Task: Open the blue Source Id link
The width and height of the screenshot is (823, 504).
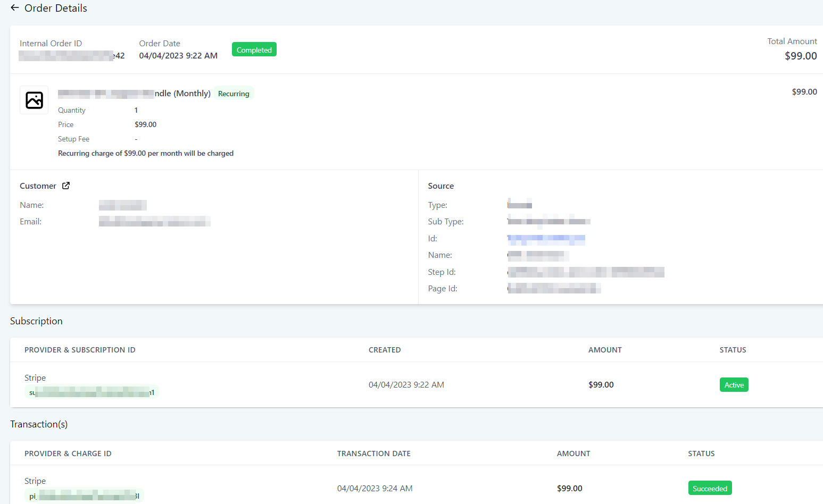Action: 546,239
